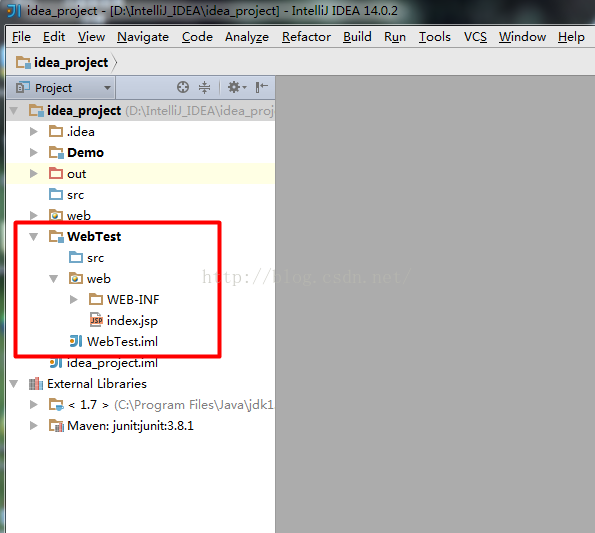Select the Maven: junit:junit:3.8.1 label

[130, 426]
